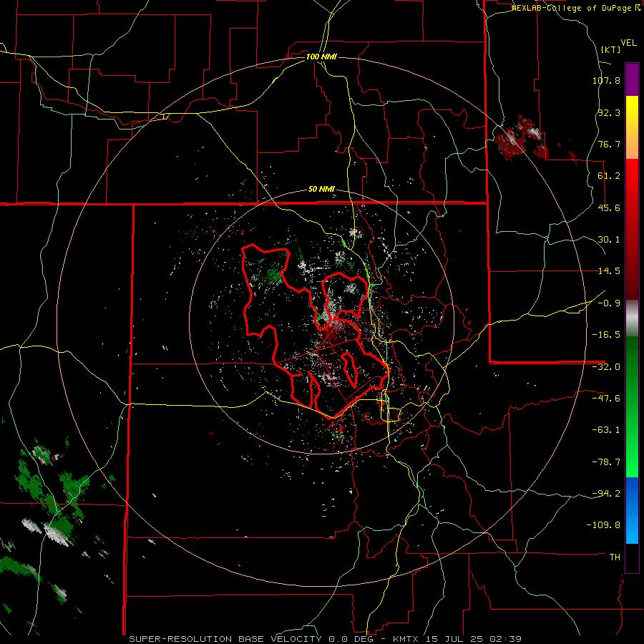Click the -47.6 value on velocity scale
Screen dimensions: 644x644
coord(606,399)
